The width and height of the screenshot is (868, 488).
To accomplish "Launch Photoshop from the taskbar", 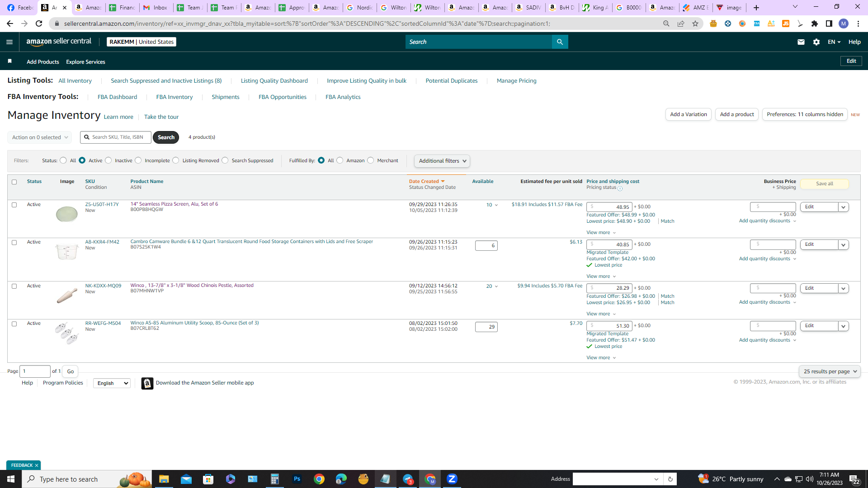I will (297, 479).
